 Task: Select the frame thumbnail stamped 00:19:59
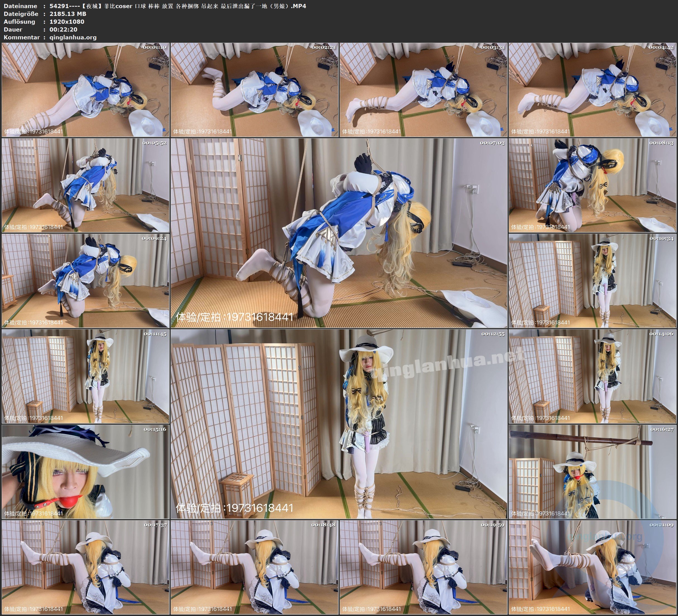[424, 567]
